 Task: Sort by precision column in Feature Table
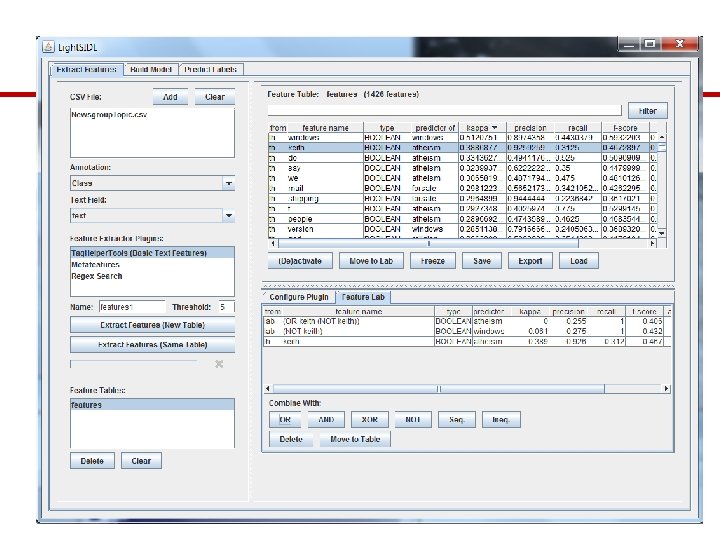pos(530,128)
